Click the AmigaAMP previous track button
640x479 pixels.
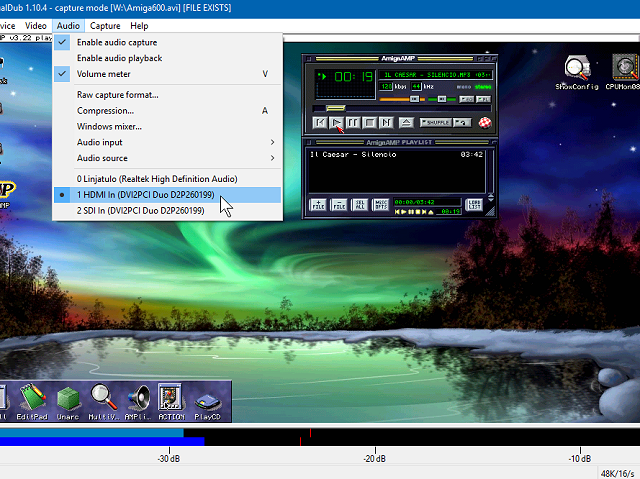320,123
